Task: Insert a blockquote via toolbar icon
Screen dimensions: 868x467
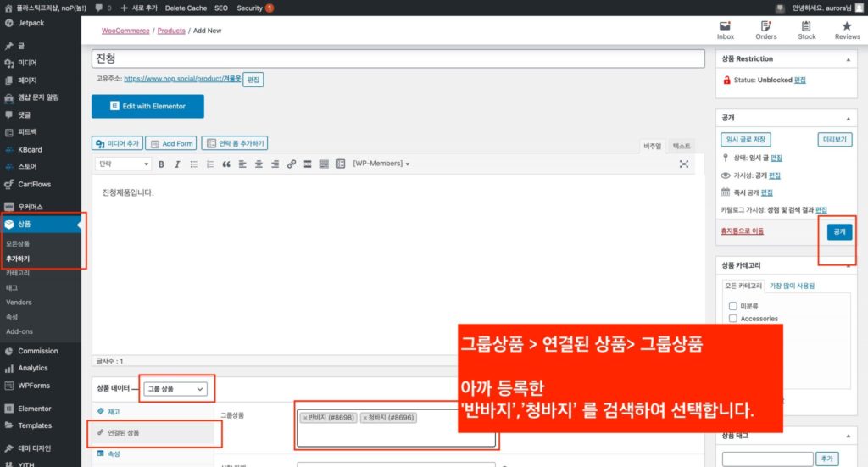Action: point(226,164)
